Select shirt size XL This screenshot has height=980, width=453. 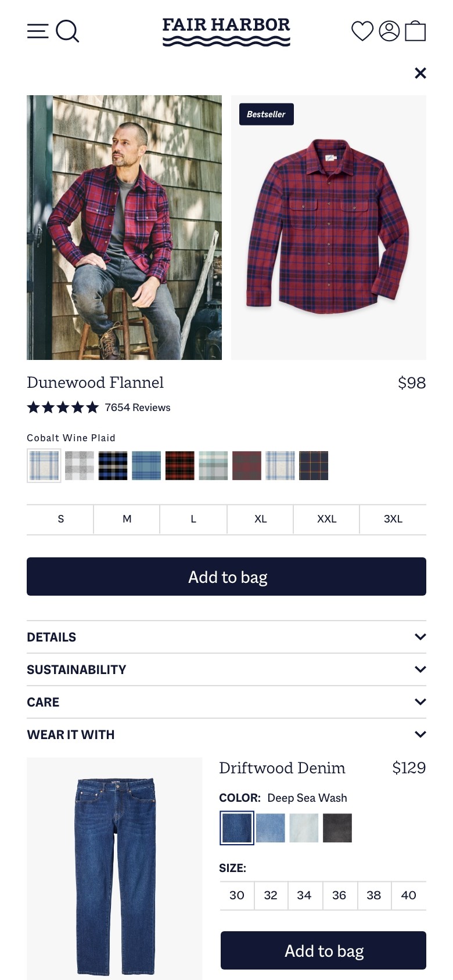point(260,519)
